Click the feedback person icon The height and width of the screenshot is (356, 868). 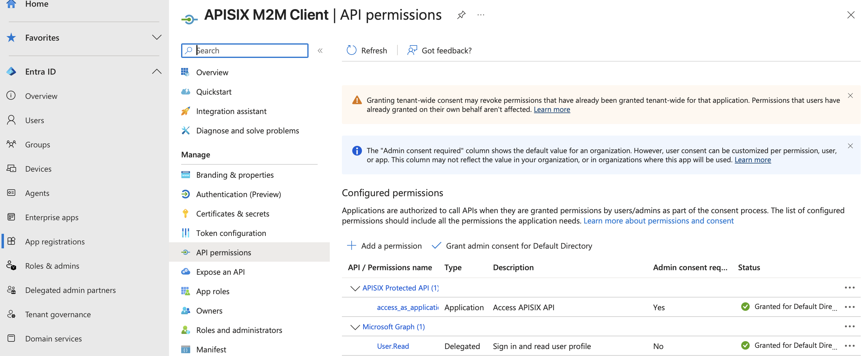[412, 50]
